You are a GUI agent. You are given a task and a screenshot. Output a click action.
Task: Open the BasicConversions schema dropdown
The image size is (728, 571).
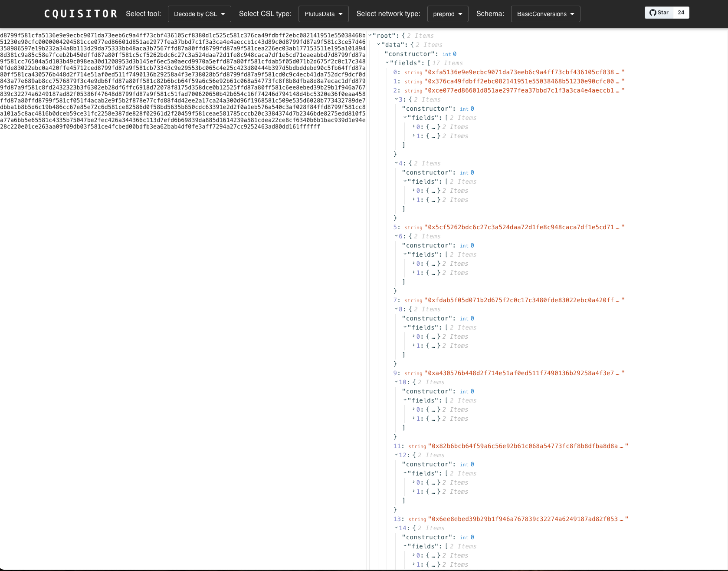545,14
